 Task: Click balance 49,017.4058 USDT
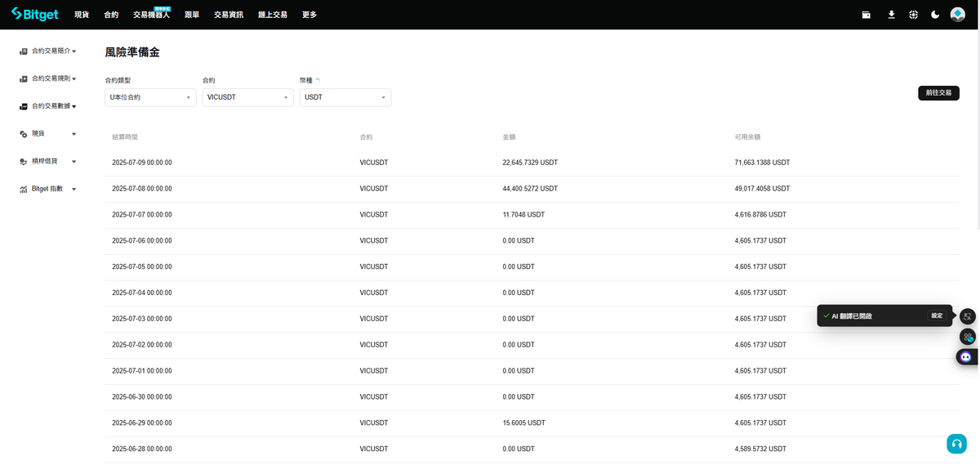[x=762, y=189]
